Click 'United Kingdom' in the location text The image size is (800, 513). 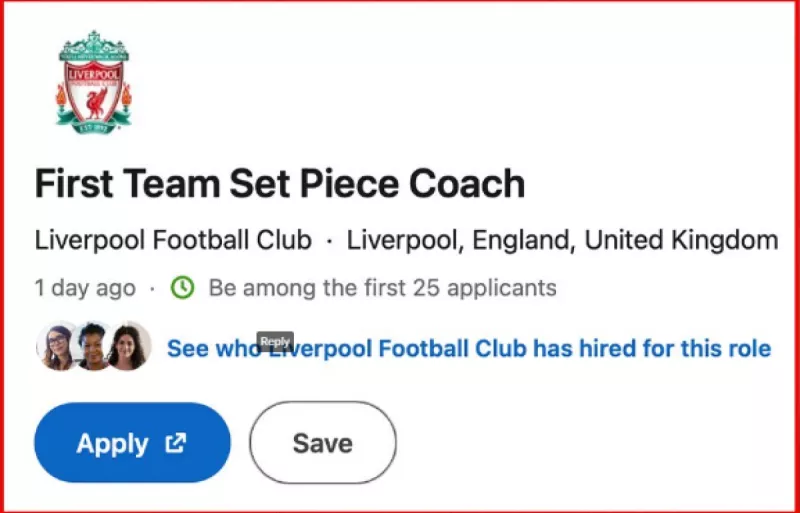pos(681,240)
